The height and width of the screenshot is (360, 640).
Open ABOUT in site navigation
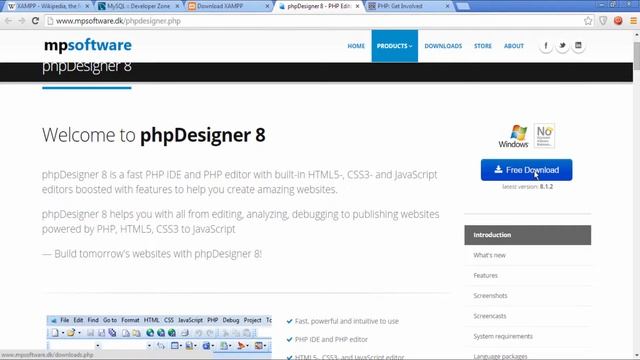[x=514, y=46]
